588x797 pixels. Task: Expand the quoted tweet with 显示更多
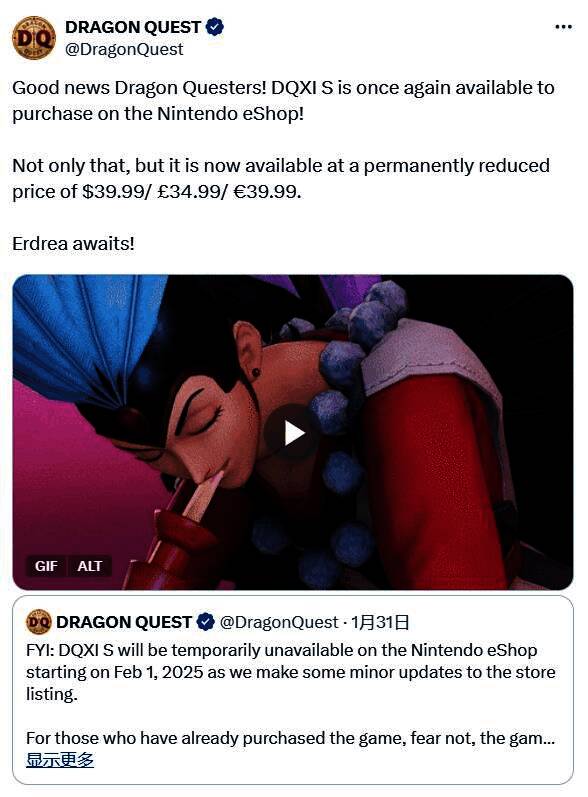coord(60,760)
